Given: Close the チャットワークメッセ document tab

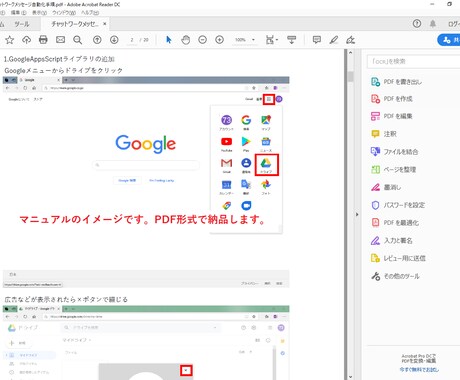Looking at the screenshot, I should pyautogui.click(x=105, y=24).
